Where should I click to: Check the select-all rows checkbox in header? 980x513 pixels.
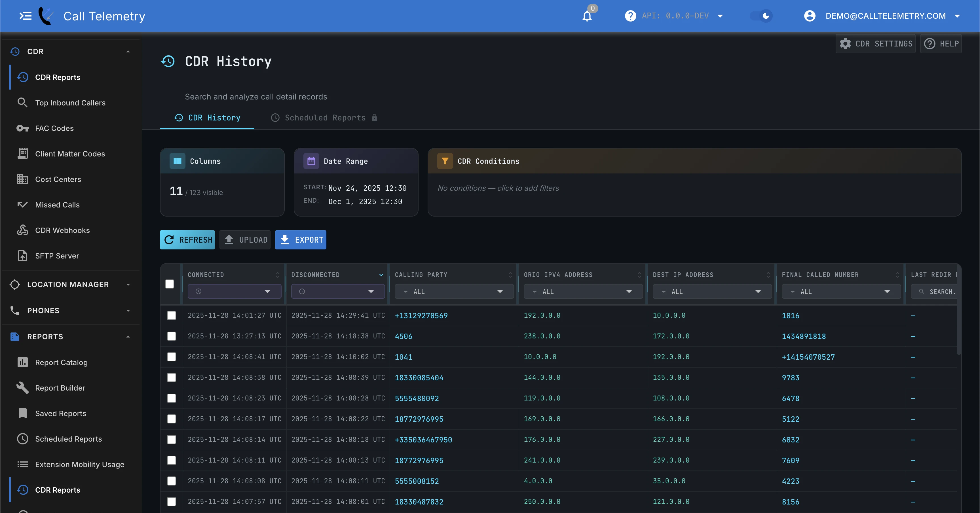click(x=170, y=284)
